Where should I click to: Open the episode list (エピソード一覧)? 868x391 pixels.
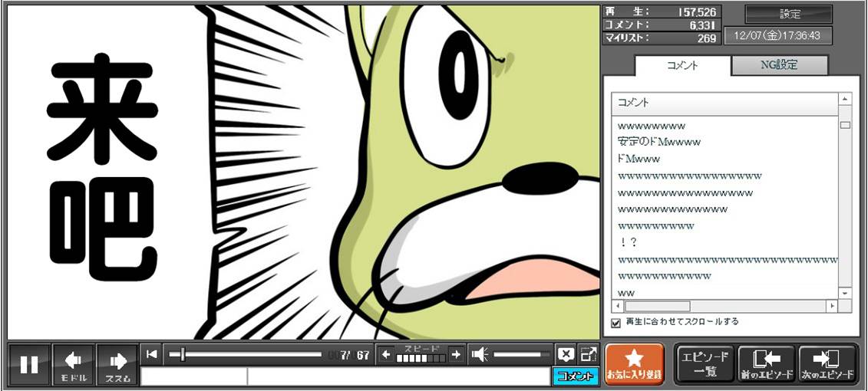click(x=705, y=364)
